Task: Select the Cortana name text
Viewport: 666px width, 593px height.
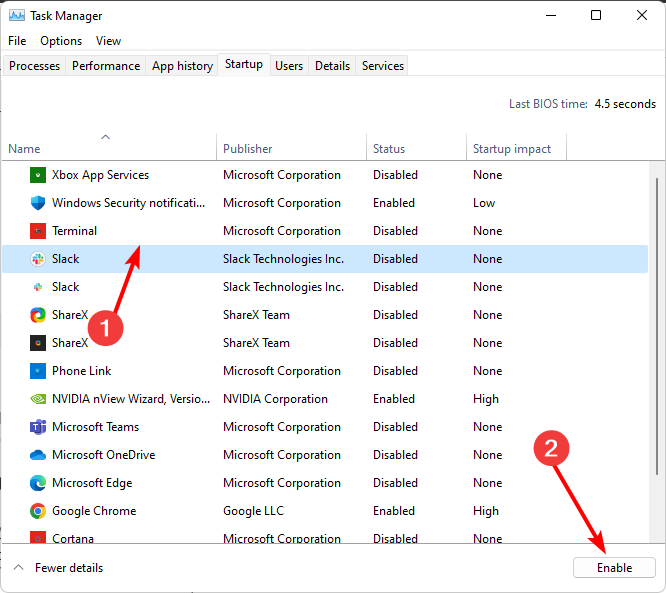Action: [73, 538]
